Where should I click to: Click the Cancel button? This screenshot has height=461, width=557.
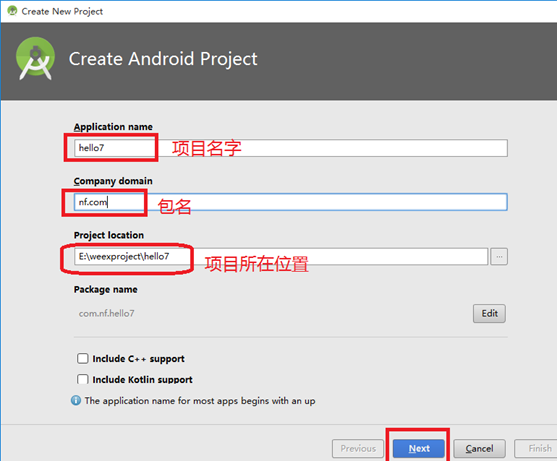pos(479,449)
